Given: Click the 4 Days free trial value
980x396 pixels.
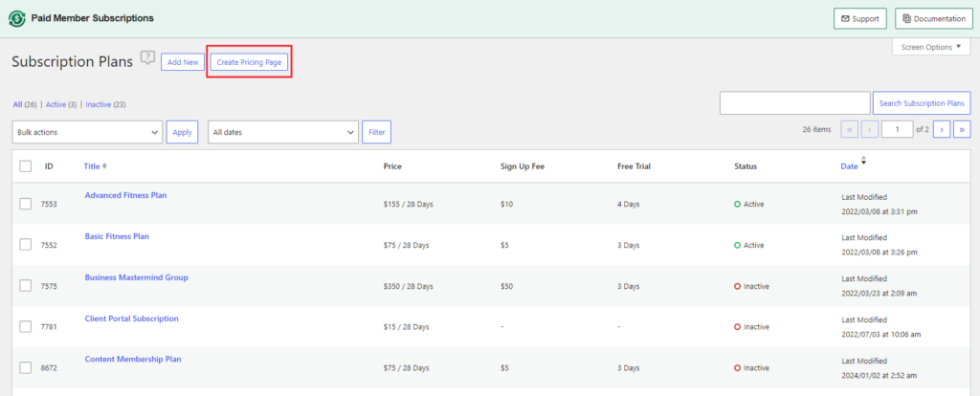Looking at the screenshot, I should click(628, 205).
